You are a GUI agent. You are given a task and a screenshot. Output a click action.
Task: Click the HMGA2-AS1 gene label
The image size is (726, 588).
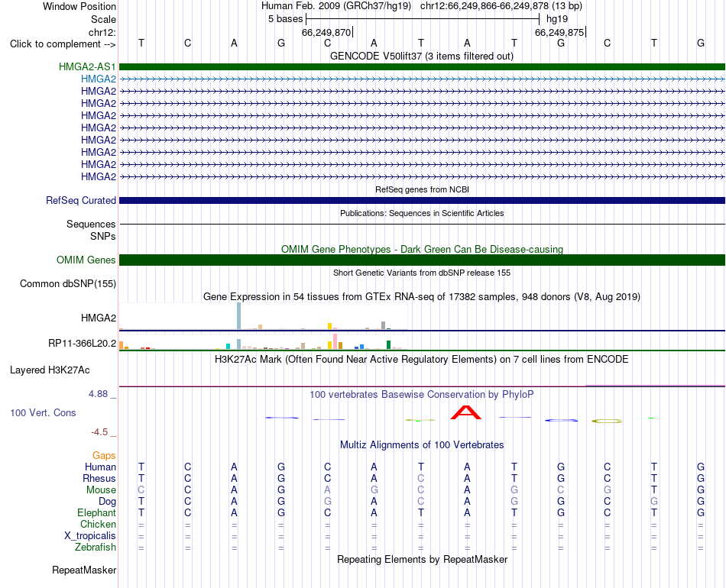tap(87, 66)
